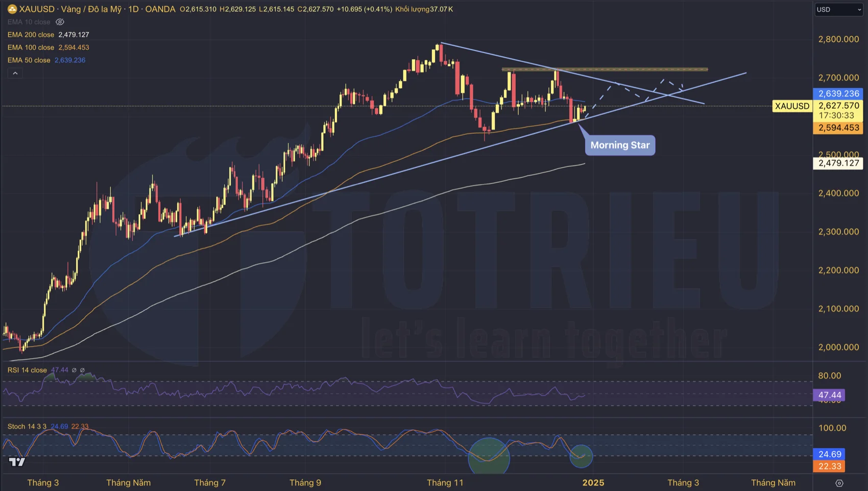Click the large green circle on the Stoch pane
The width and height of the screenshot is (868, 491).
(489, 456)
